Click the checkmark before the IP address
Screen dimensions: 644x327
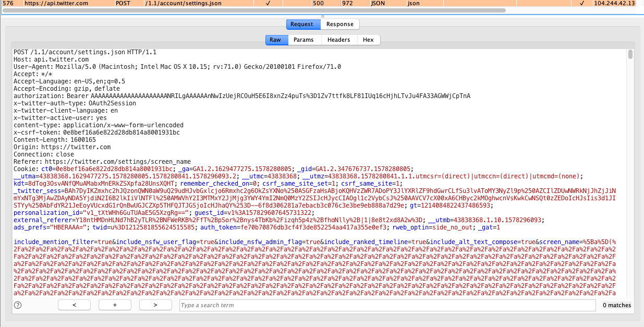[582, 3]
